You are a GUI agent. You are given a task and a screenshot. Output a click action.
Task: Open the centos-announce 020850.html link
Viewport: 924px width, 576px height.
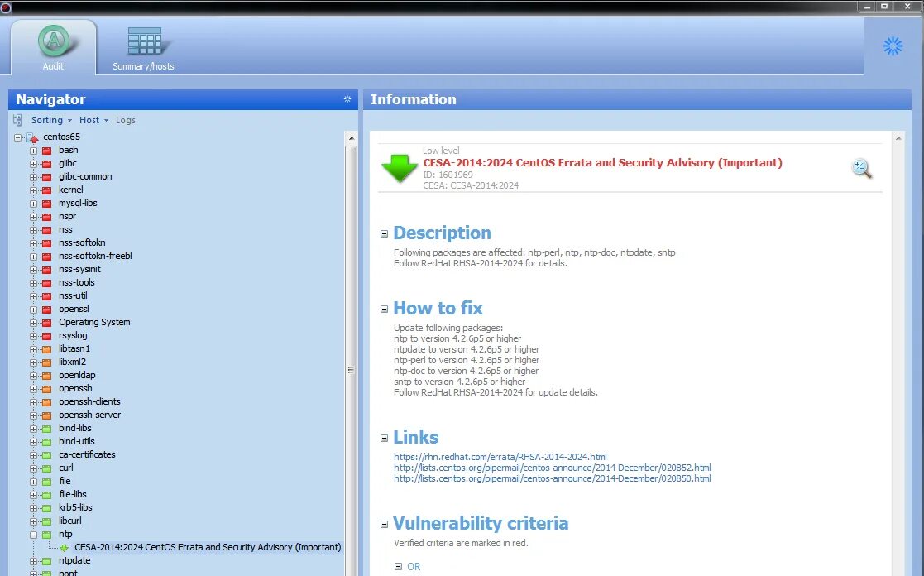(x=552, y=478)
